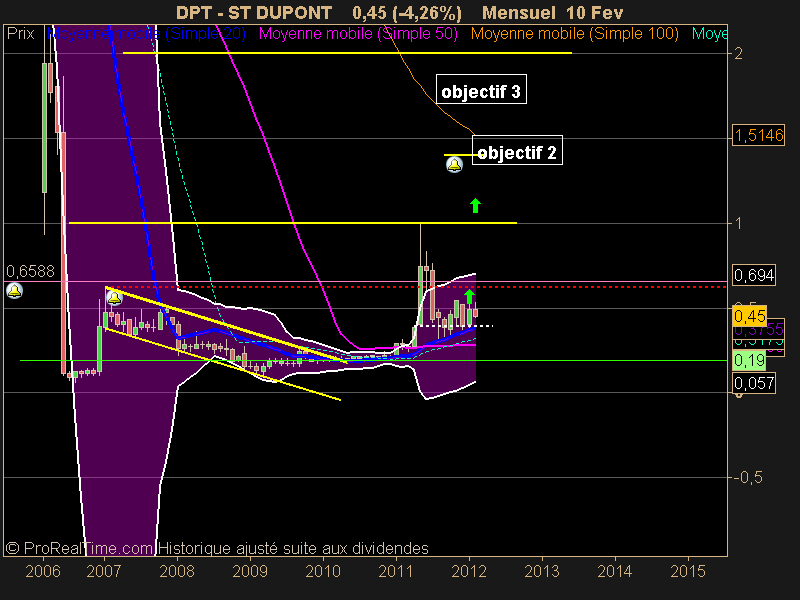Click the 2 value on the price axis
Viewport: 800px width, 600px height.
point(738,53)
